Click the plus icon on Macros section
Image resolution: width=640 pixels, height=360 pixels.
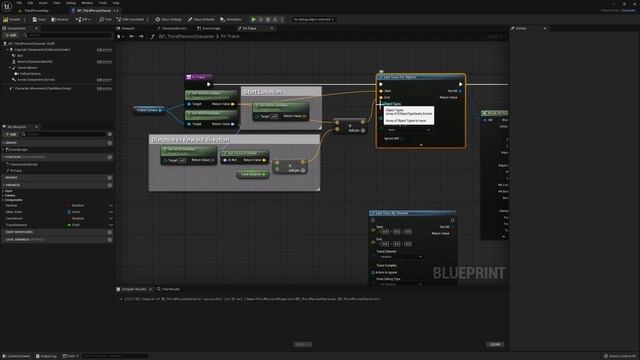click(110, 178)
